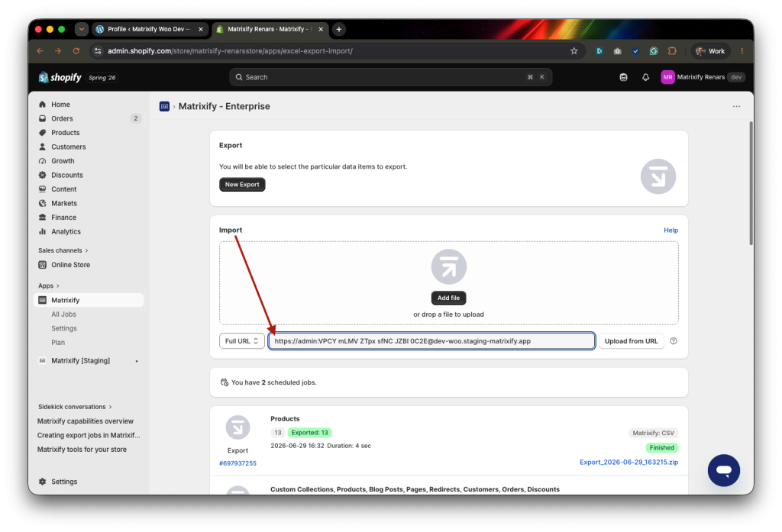Viewport: 782px width, 532px height.
Task: Click the Shopify search bar
Action: pyautogui.click(x=390, y=77)
